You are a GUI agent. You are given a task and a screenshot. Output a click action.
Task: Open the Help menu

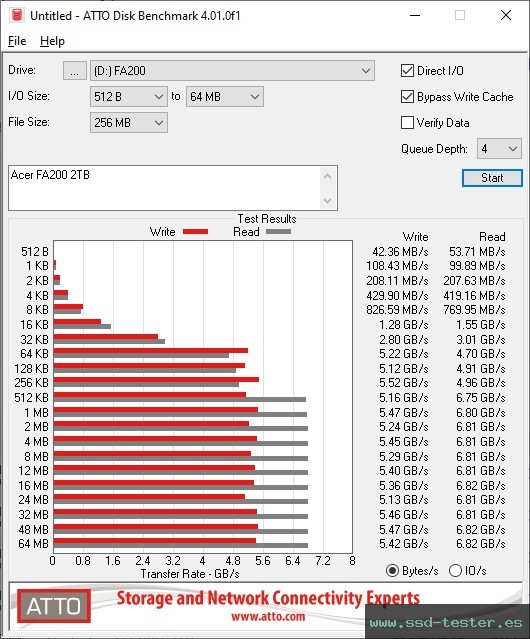point(52,41)
